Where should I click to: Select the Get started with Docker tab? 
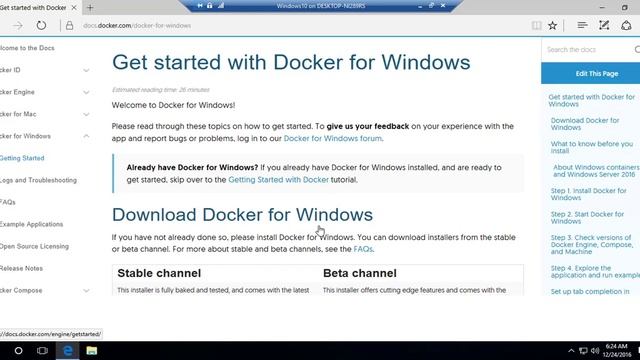(x=33, y=7)
